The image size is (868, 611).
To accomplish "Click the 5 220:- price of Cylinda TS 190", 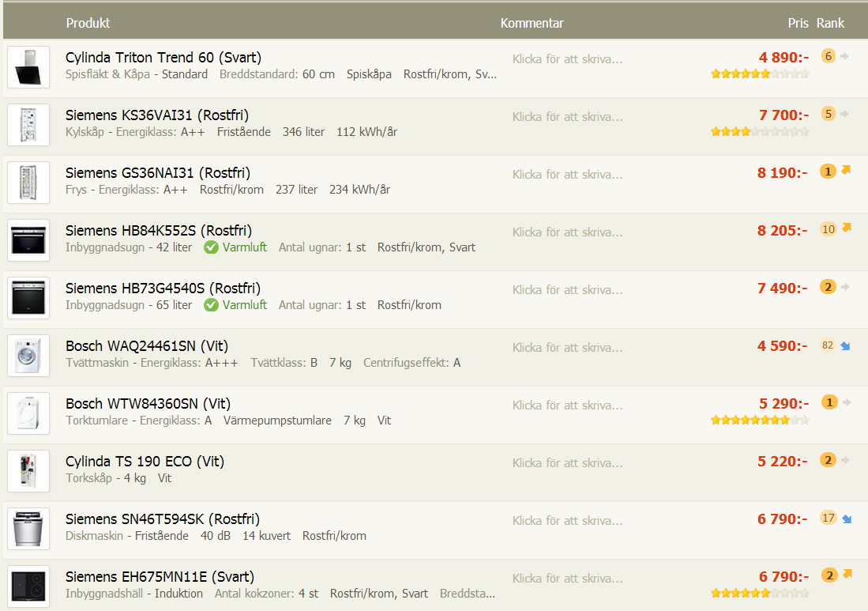I will pyautogui.click(x=782, y=462).
